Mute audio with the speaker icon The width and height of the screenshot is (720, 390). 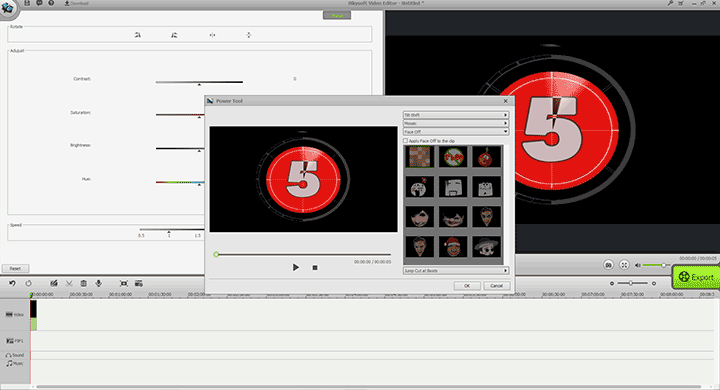637,265
